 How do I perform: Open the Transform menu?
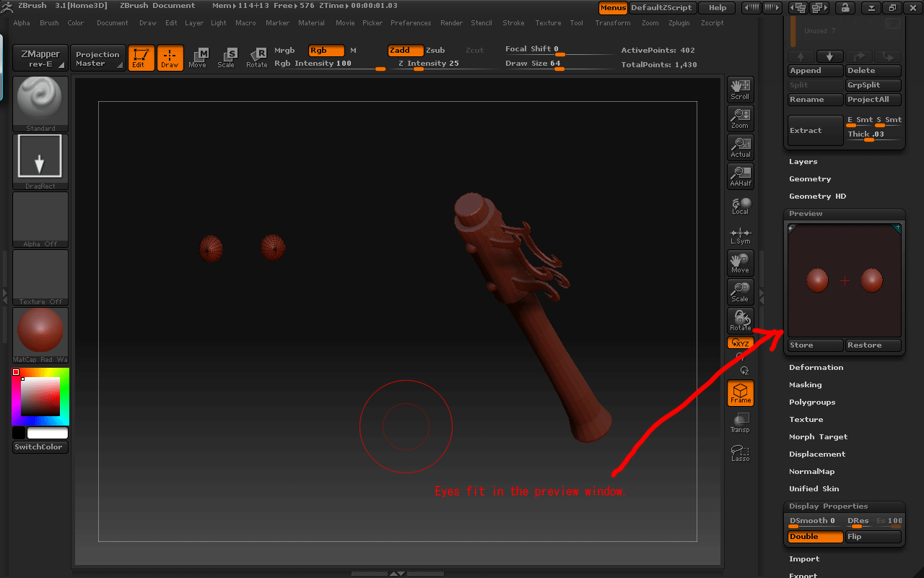coord(612,23)
